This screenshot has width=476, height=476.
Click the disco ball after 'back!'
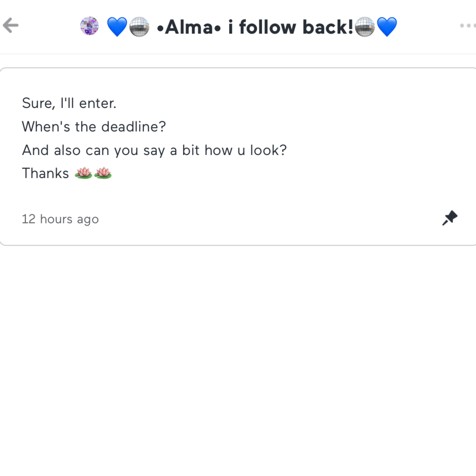(365, 27)
